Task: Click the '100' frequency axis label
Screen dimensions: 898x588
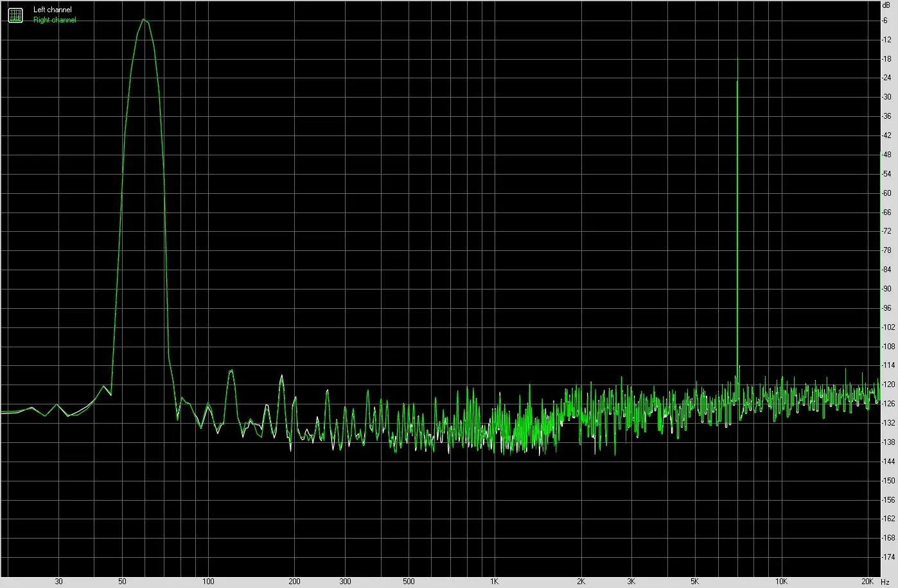Action: tap(208, 582)
